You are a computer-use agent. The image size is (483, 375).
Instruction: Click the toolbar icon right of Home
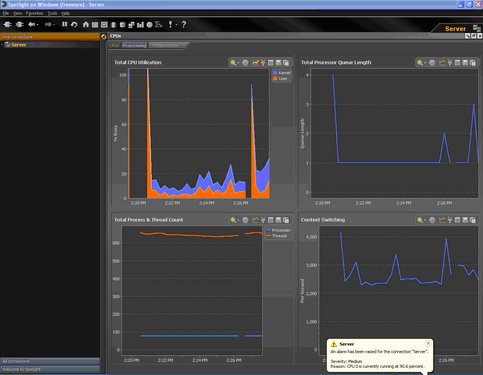tap(95, 25)
